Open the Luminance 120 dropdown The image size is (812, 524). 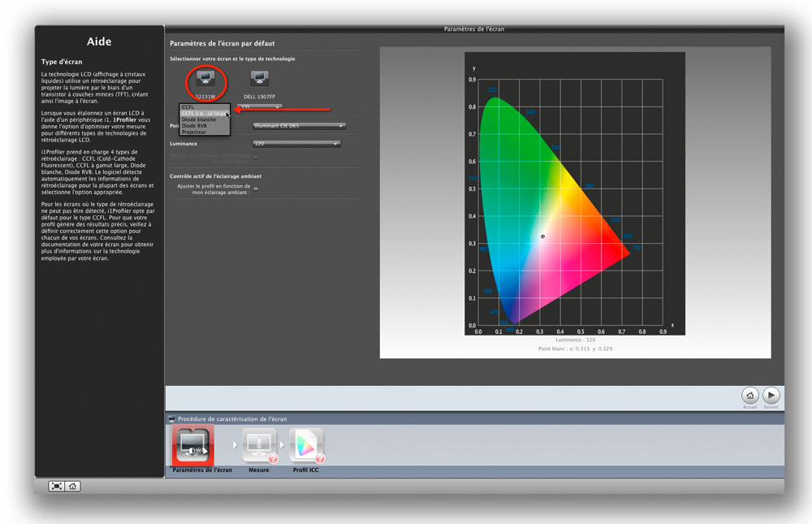tap(296, 144)
